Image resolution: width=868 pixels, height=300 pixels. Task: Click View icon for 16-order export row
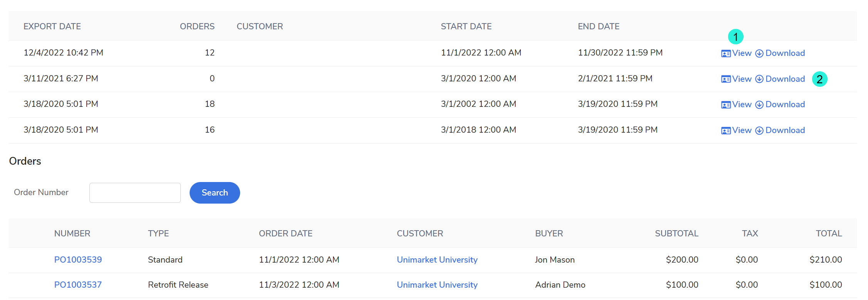(x=726, y=131)
